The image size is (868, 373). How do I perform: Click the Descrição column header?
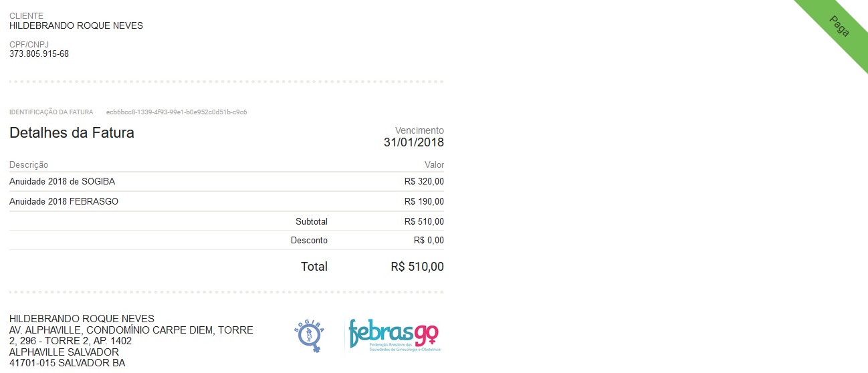point(29,165)
